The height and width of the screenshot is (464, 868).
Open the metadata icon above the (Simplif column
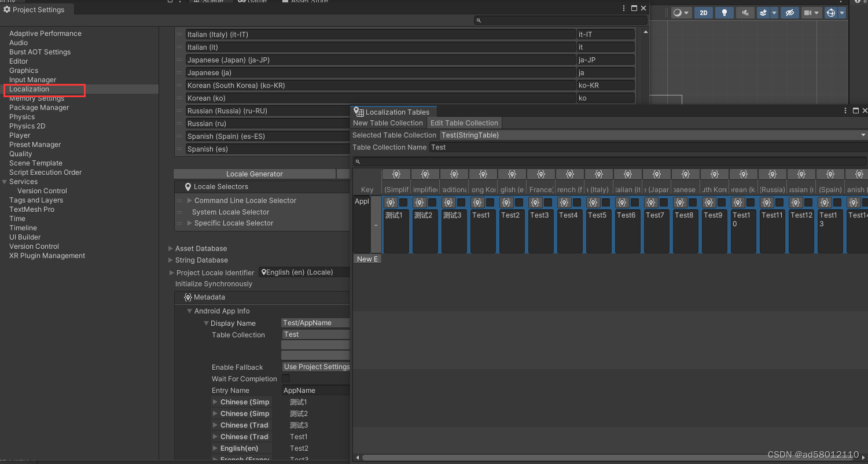point(396,174)
